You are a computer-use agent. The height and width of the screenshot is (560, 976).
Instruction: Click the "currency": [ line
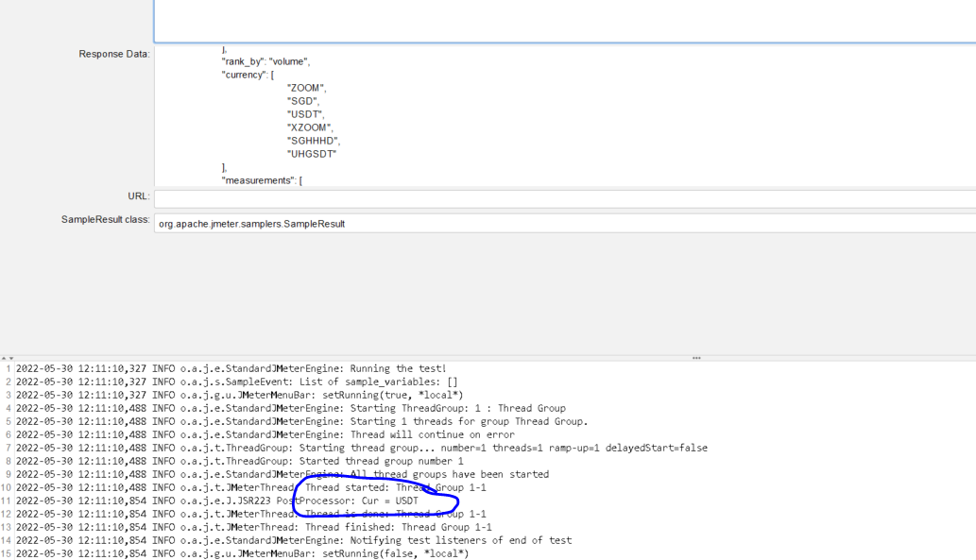point(248,75)
